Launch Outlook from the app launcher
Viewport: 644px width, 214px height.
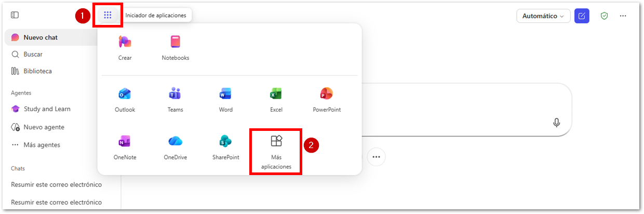pyautogui.click(x=125, y=100)
